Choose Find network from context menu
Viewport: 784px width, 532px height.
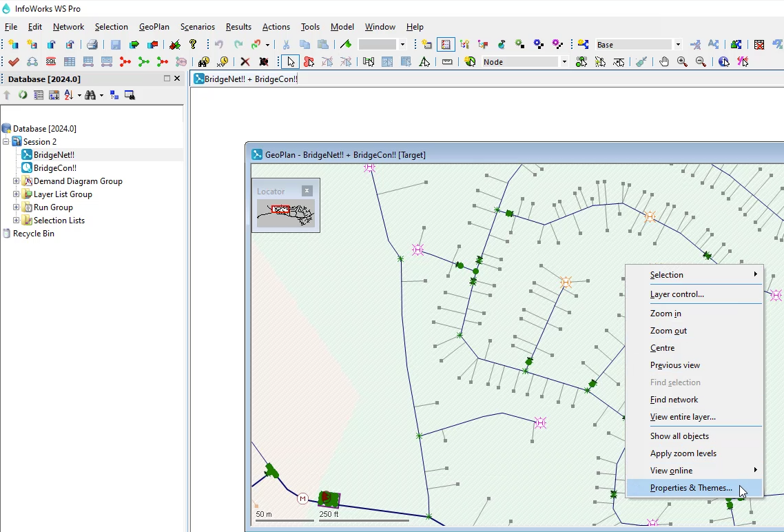pos(694,400)
